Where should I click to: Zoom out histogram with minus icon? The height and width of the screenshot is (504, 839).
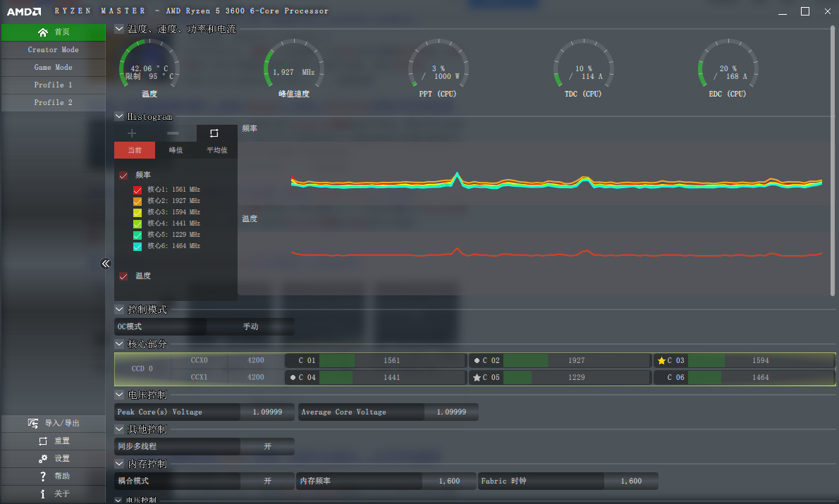(173, 133)
